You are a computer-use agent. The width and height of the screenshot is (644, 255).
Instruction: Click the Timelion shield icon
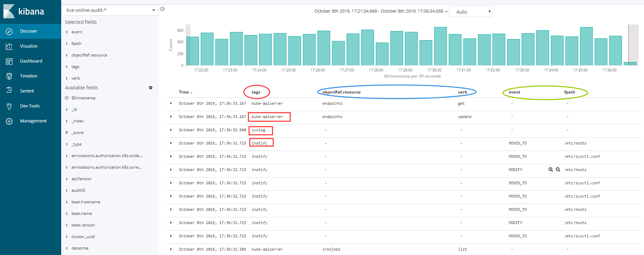click(x=9, y=76)
